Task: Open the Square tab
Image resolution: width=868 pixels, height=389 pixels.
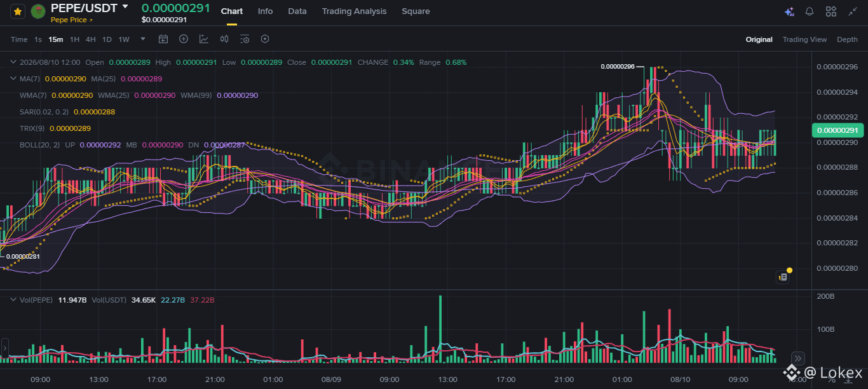Action: (416, 11)
